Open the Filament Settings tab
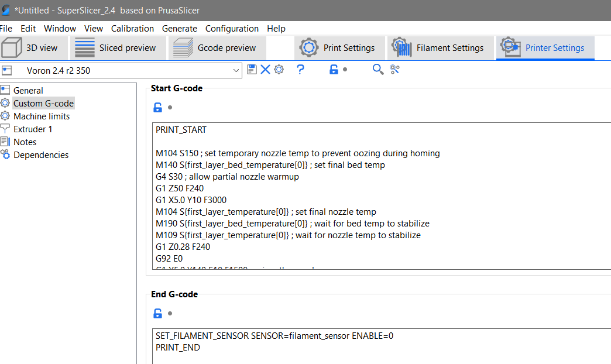Screen dimensions: 611x364 440,48
